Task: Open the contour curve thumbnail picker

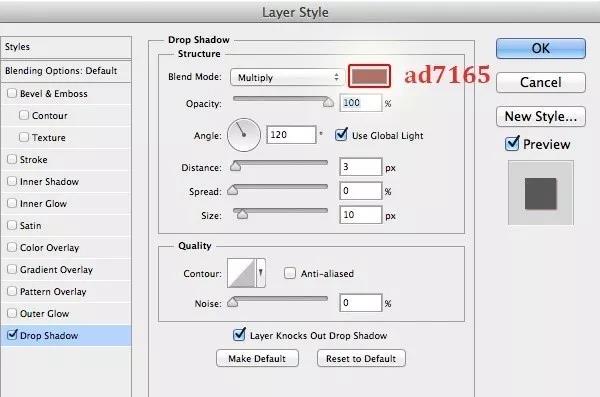Action: click(x=241, y=273)
